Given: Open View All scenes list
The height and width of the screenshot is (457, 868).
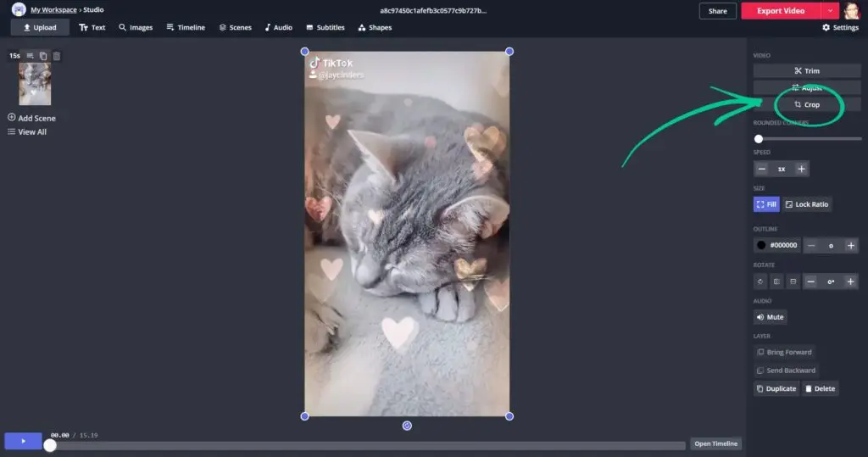Looking at the screenshot, I should point(27,132).
